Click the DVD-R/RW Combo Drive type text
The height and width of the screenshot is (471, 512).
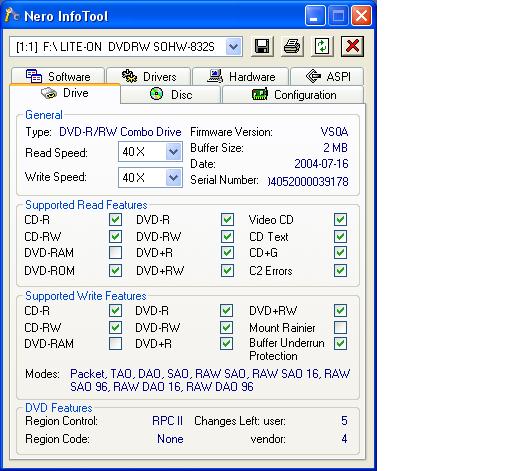click(120, 132)
